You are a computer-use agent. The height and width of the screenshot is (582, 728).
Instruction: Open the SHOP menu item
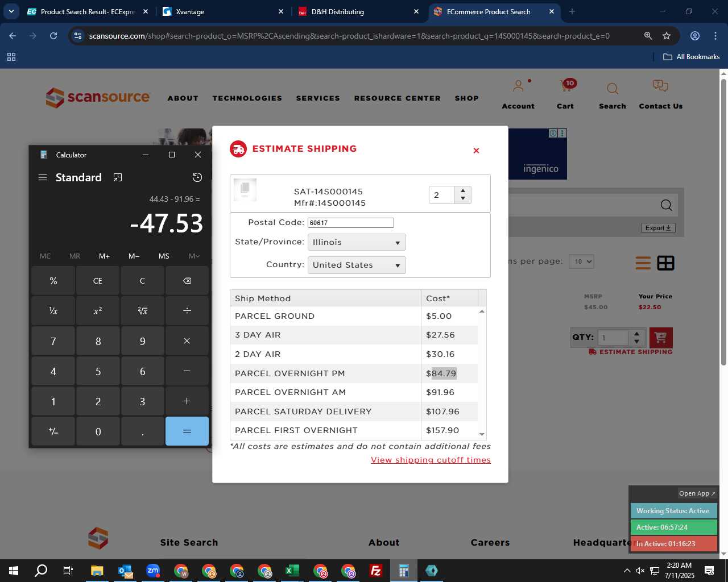[x=466, y=98]
